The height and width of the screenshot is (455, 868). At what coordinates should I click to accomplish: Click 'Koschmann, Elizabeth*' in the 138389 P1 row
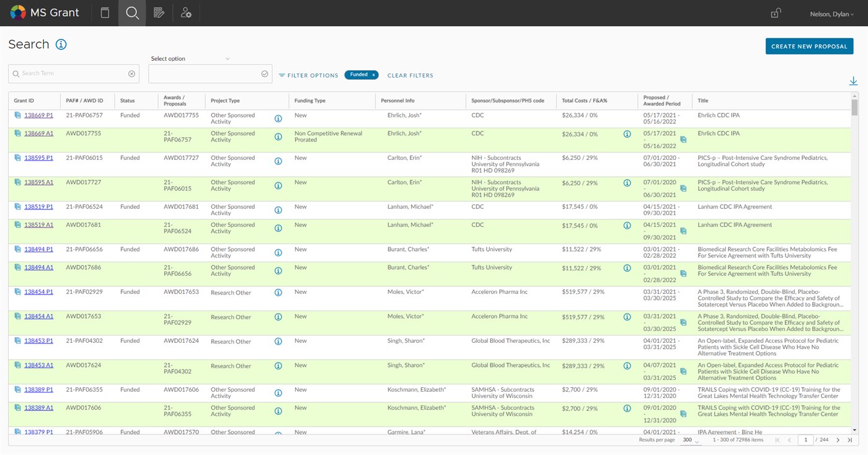[417, 390]
